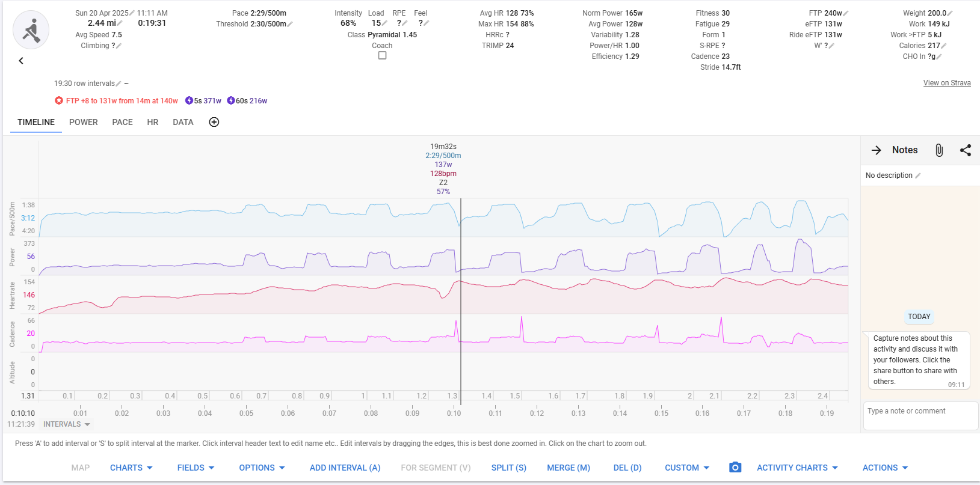The image size is (980, 485).
Task: Click the rowing activity type icon
Action: pos(31,30)
